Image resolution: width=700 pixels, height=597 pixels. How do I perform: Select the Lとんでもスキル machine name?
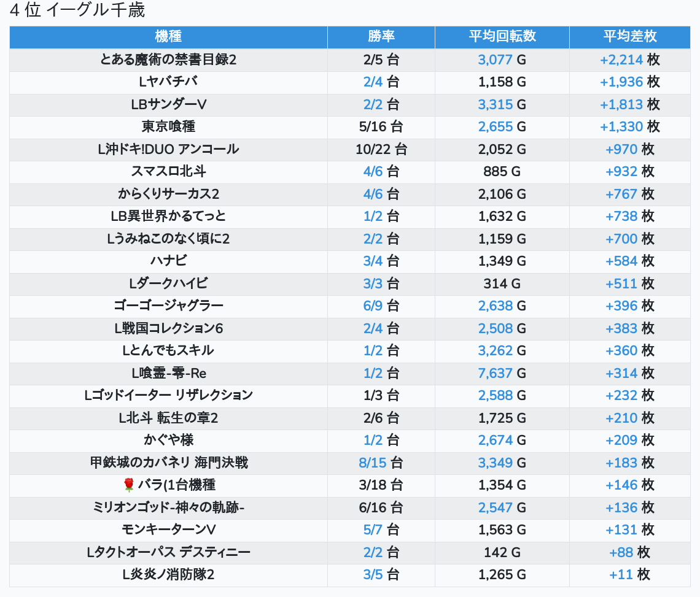[168, 351]
